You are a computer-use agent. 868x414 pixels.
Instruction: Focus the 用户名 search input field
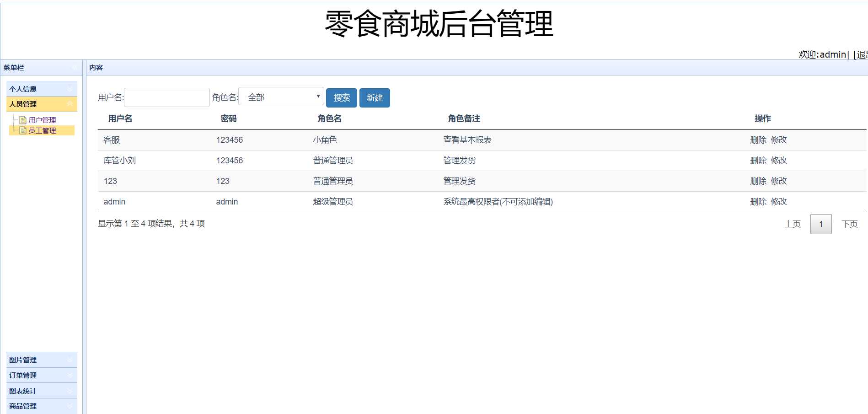point(167,97)
